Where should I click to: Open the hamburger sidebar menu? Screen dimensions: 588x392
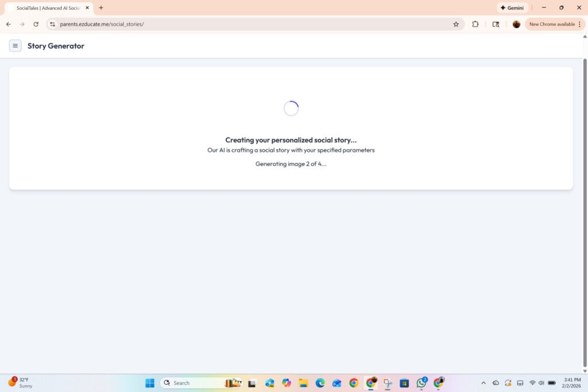coord(15,46)
